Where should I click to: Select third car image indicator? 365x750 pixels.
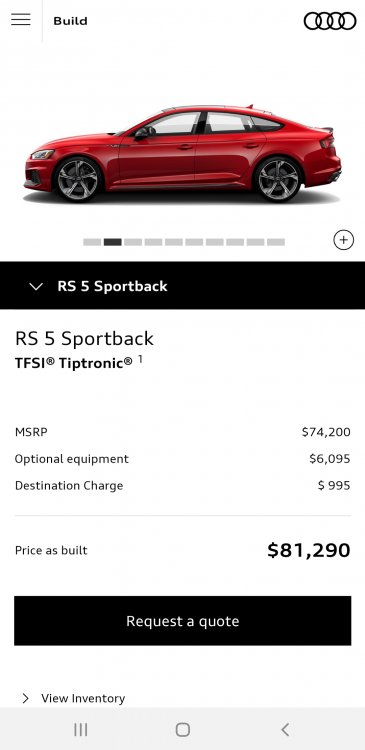[133, 242]
